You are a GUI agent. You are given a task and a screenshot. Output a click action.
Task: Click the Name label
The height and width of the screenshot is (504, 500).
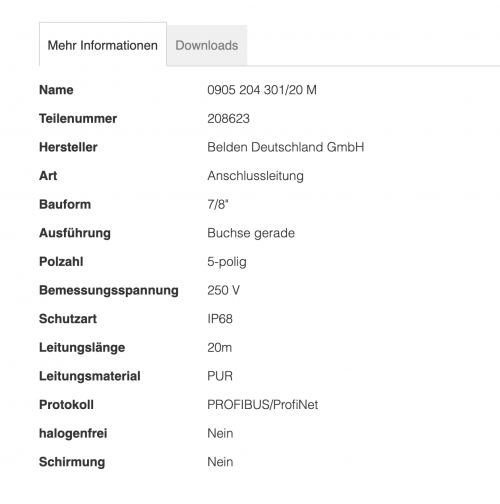pos(56,90)
